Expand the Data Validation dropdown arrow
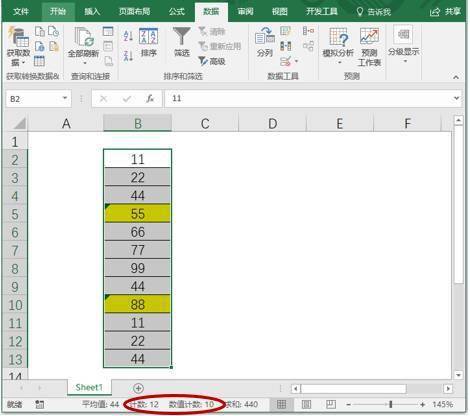The height and width of the screenshot is (416, 470). [x=296, y=61]
